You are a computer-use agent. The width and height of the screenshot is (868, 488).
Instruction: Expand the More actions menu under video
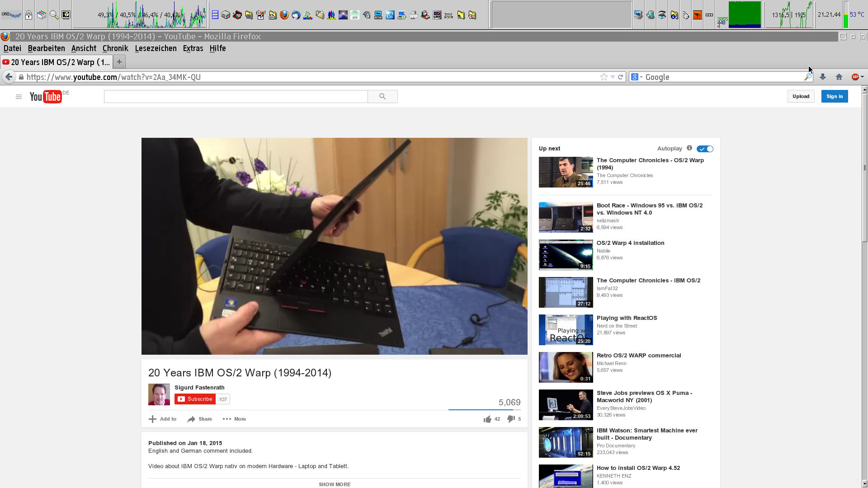234,419
